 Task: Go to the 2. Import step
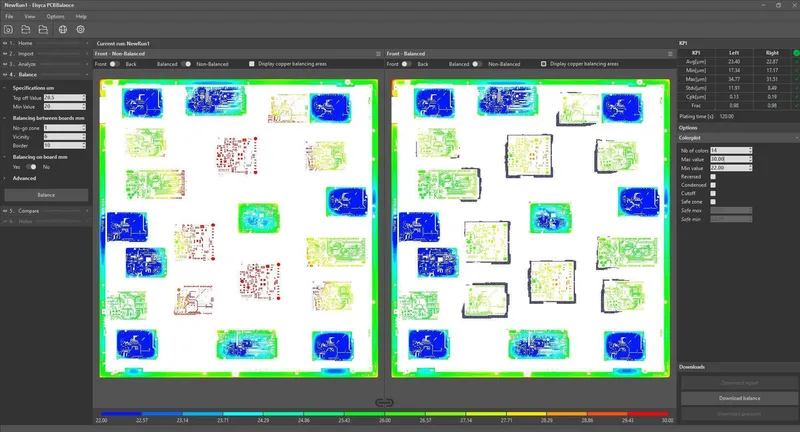[x=46, y=54]
